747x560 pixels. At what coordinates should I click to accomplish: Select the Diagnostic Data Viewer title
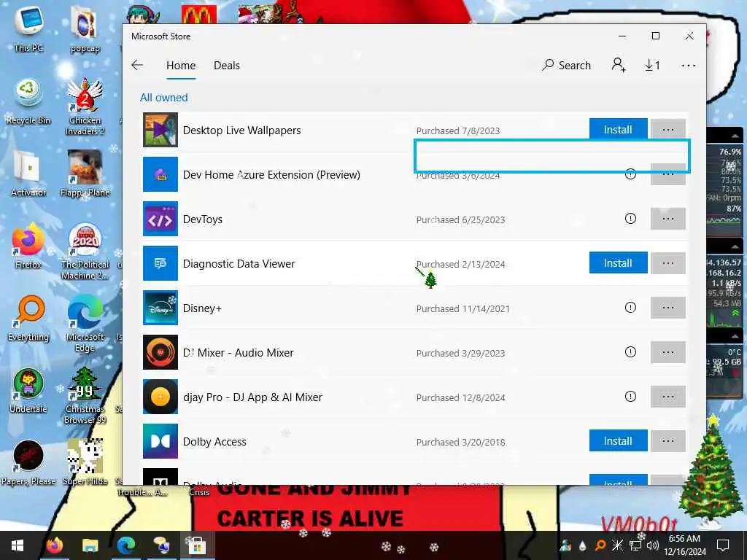(x=239, y=264)
